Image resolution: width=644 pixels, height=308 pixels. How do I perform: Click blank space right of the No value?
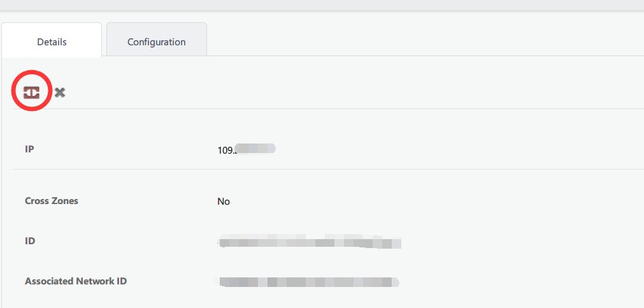click(x=435, y=202)
